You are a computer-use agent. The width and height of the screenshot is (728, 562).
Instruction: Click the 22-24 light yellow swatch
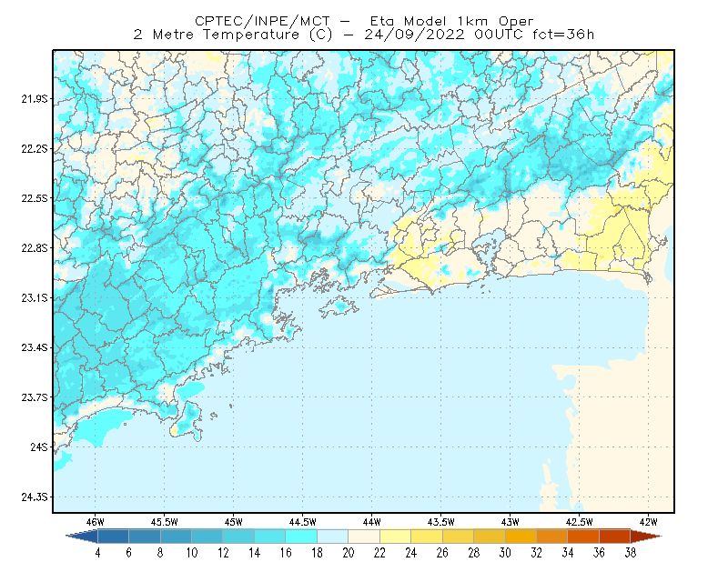(x=396, y=537)
